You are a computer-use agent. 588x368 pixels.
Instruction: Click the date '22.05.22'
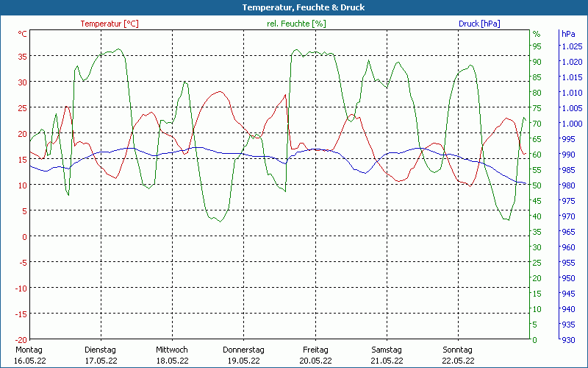458,361
